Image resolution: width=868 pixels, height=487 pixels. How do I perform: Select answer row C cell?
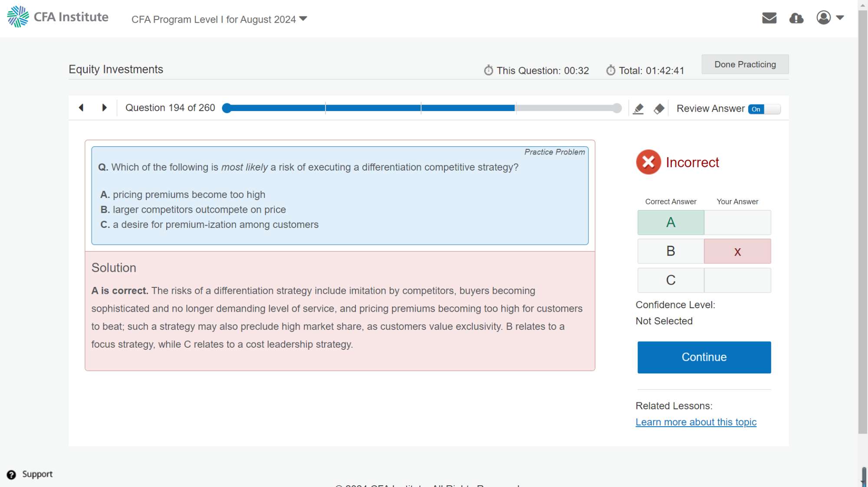[x=671, y=280]
